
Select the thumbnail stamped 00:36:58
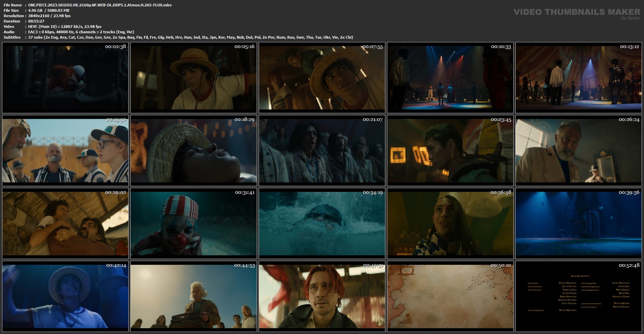pos(450,223)
